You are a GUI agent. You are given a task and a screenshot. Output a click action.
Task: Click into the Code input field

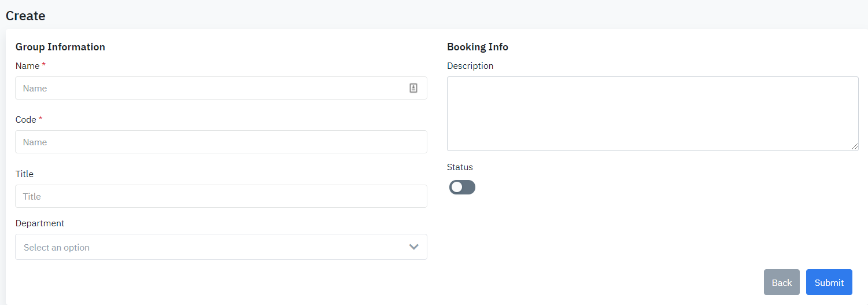(221, 142)
